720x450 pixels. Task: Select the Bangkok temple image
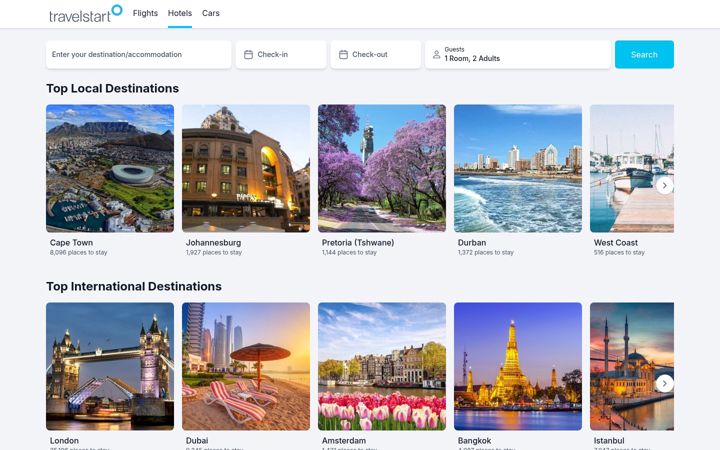[518, 366]
